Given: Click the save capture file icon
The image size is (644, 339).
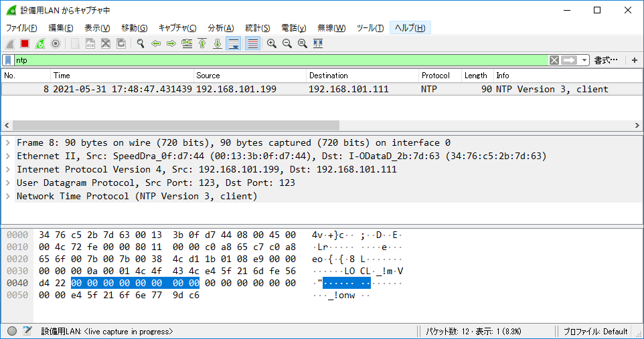Looking at the screenshot, I should point(90,43).
